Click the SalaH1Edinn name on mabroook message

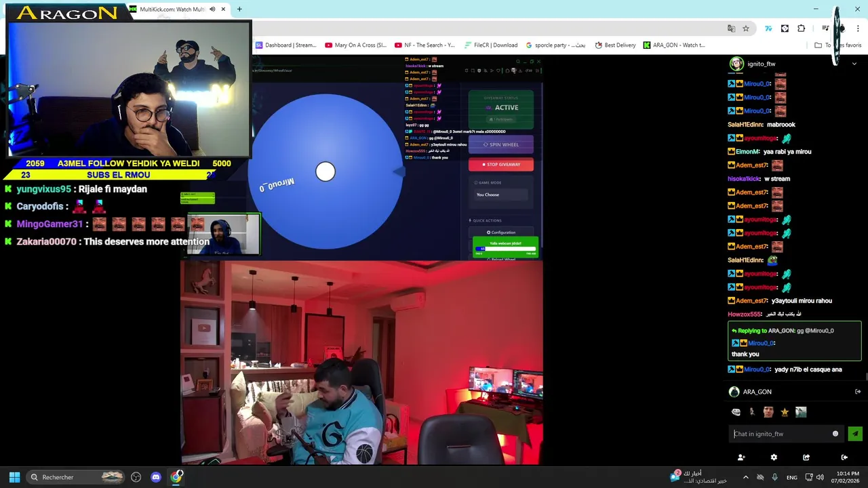click(745, 125)
